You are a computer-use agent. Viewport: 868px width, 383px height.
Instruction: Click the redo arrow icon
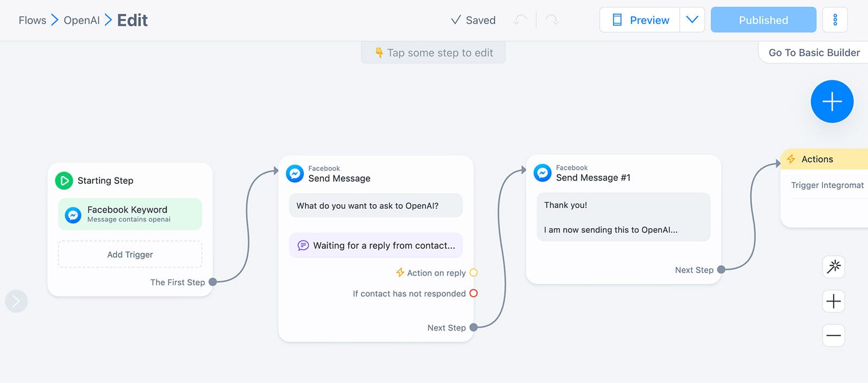pyautogui.click(x=552, y=20)
